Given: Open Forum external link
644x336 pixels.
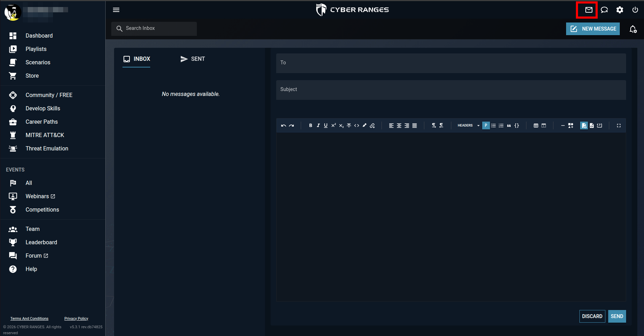Looking at the screenshot, I should click(36, 256).
